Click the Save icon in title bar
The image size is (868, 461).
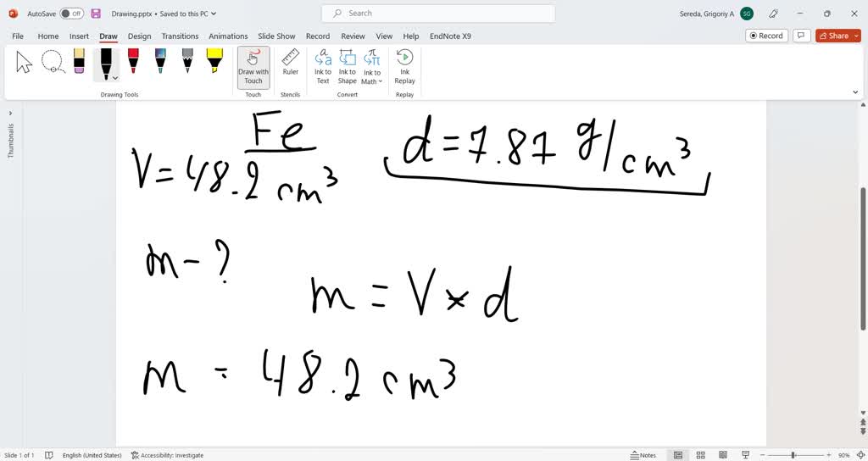coord(96,14)
